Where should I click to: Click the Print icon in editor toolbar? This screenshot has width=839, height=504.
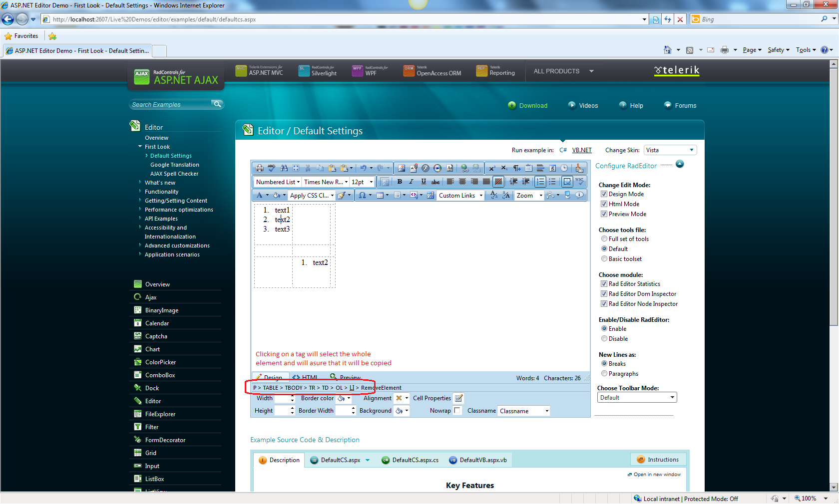260,168
